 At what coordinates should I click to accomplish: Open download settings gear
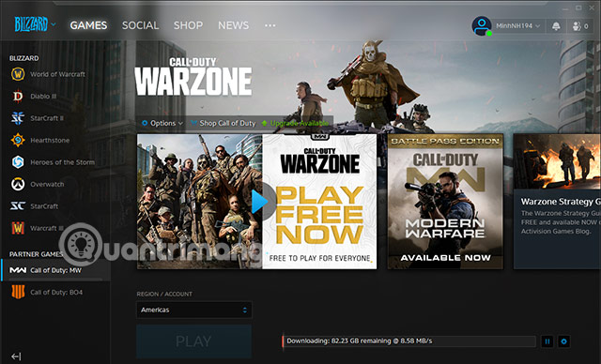[x=563, y=341]
